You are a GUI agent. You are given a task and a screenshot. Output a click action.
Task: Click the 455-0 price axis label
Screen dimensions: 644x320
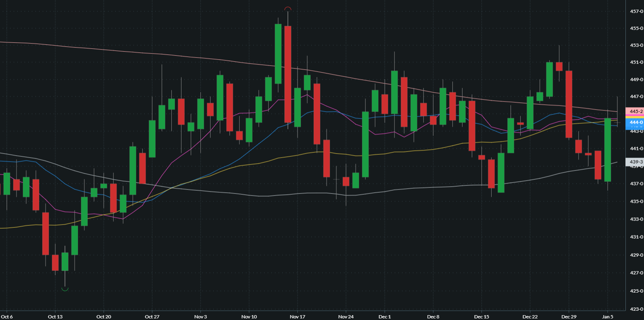pos(637,28)
